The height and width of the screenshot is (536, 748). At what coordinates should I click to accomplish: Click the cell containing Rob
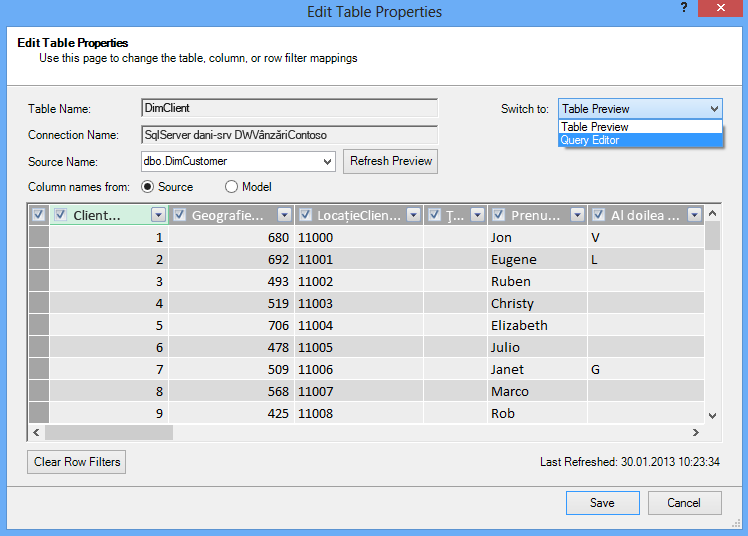tap(537, 412)
